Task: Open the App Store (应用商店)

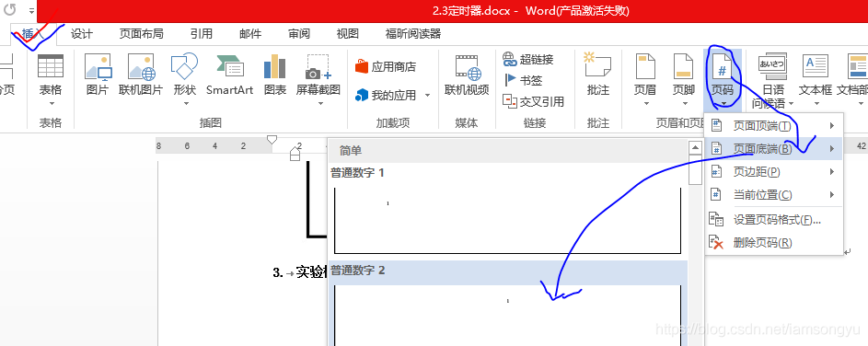Action: [386, 67]
